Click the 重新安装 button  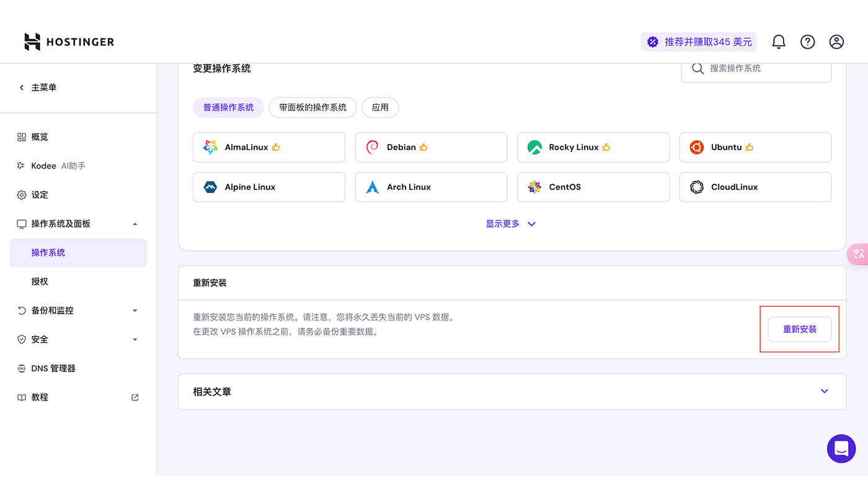[800, 329]
